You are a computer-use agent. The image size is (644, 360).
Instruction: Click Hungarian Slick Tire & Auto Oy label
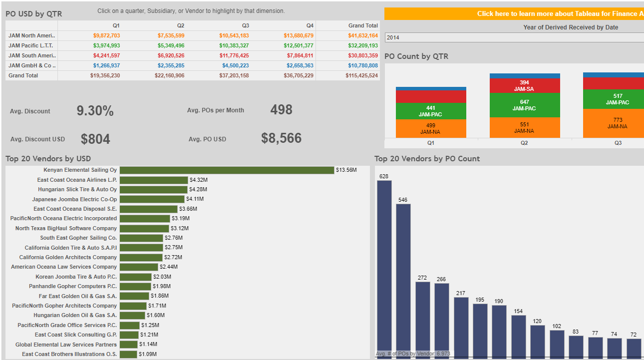click(x=77, y=190)
